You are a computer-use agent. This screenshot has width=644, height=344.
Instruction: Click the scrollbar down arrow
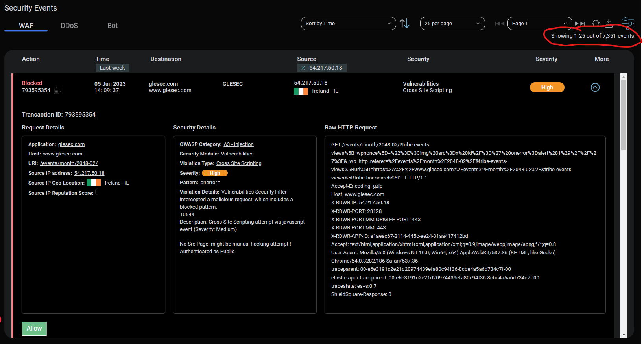(x=624, y=335)
